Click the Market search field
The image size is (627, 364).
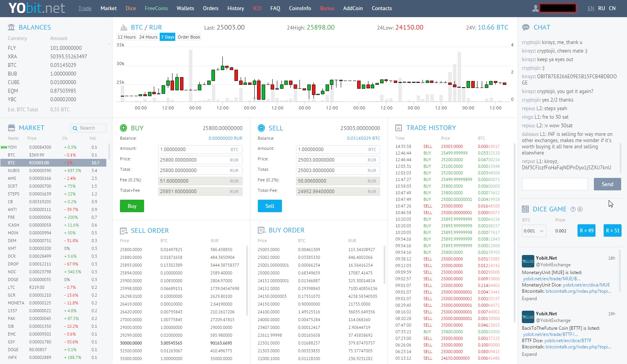[x=88, y=128]
